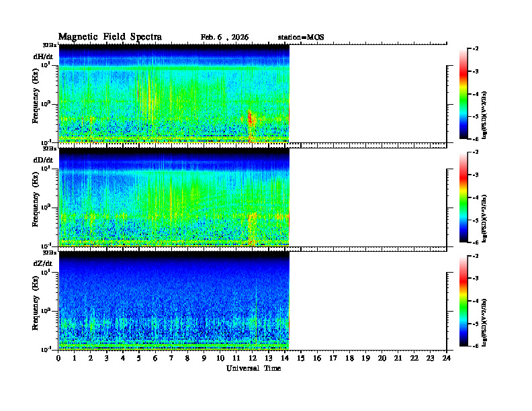Screen dimensions: 532x411
Task: Open the dH/dt spectrogram plot
Action: click(x=174, y=93)
